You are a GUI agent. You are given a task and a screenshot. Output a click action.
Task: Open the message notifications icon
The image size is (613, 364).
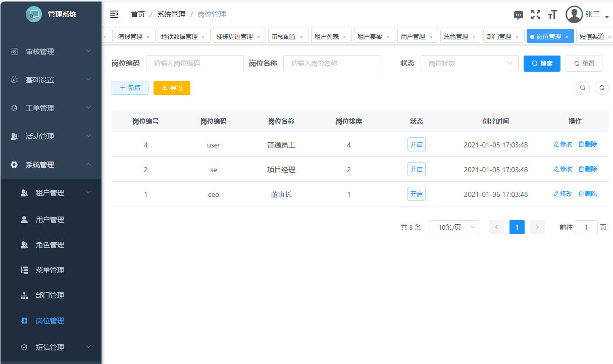pyautogui.click(x=519, y=15)
